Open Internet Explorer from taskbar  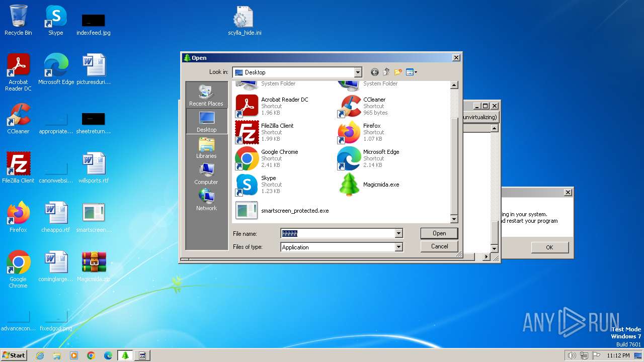click(40, 355)
